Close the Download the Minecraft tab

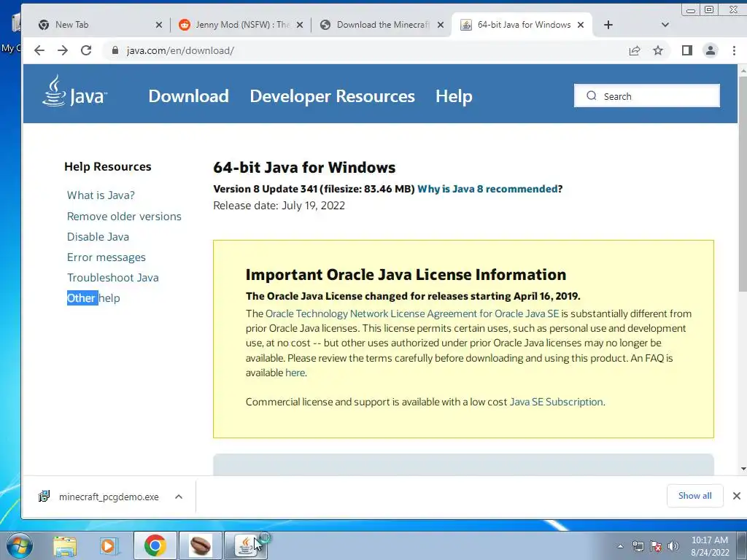click(x=441, y=25)
